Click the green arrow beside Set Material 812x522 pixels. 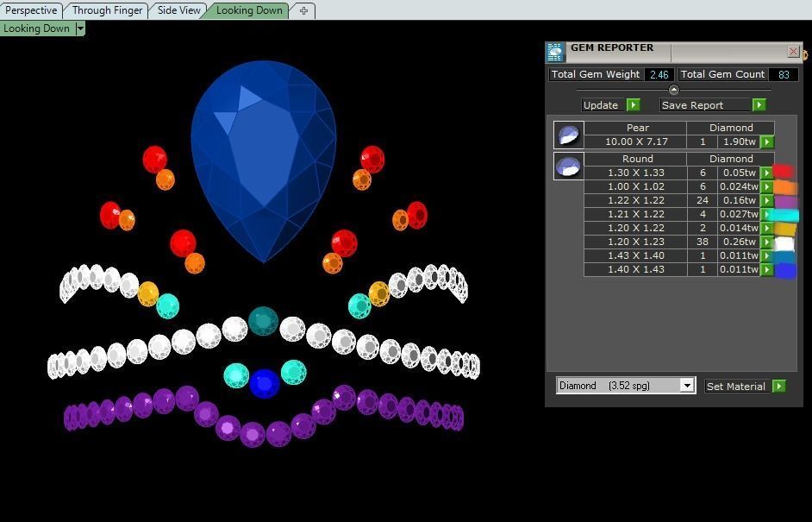[x=779, y=387]
